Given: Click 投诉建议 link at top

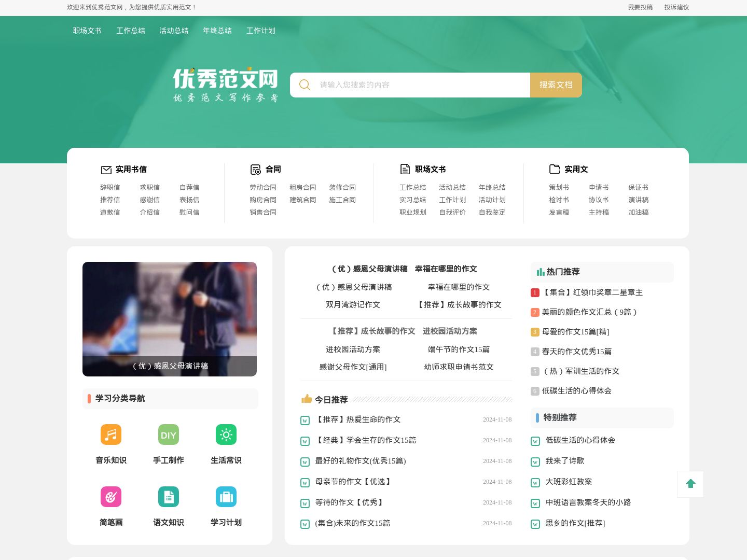Looking at the screenshot, I should (x=676, y=7).
